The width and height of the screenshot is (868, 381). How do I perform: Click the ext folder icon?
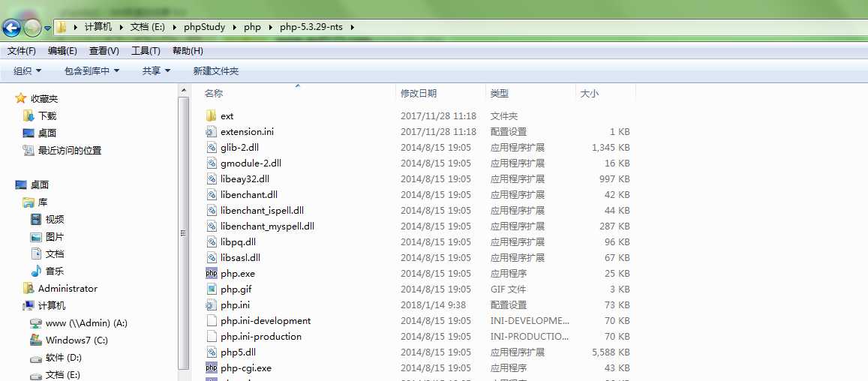pyautogui.click(x=211, y=115)
